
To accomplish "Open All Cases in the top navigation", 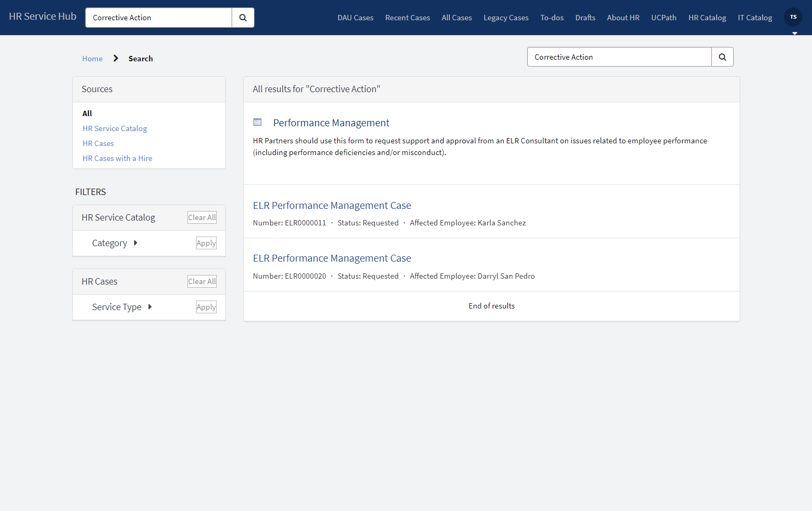I will point(457,18).
